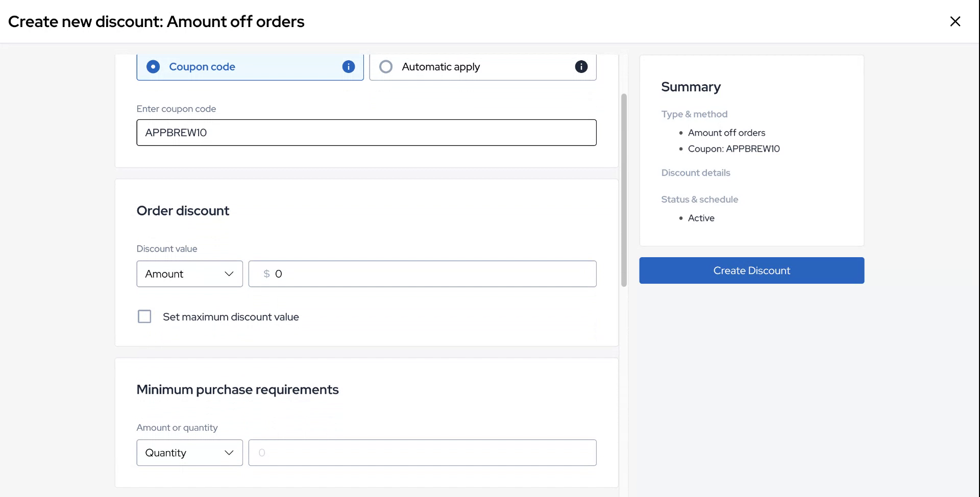Click inside the Enter coupon code field
This screenshot has width=980, height=497.
366,132
